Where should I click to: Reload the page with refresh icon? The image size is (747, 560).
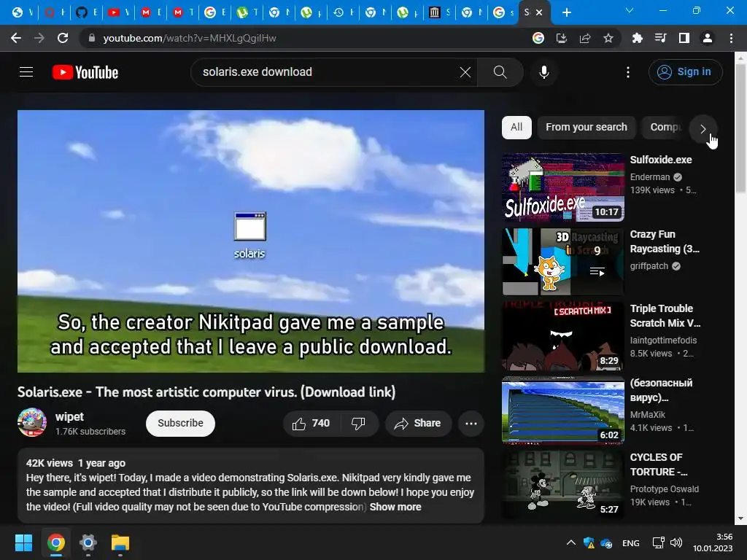pyautogui.click(x=63, y=38)
